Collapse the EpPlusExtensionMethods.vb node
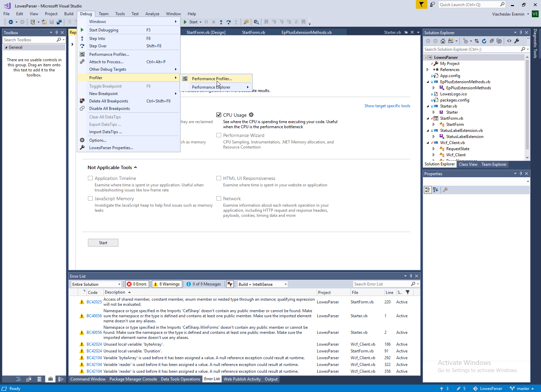The height and width of the screenshot is (392, 541). coord(428,82)
